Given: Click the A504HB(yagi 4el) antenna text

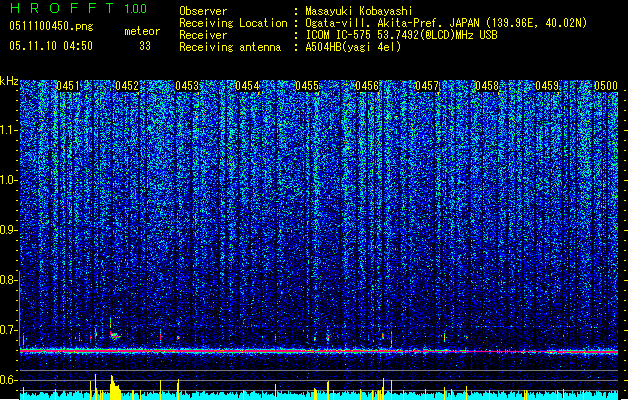Looking at the screenshot, I should tap(353, 47).
